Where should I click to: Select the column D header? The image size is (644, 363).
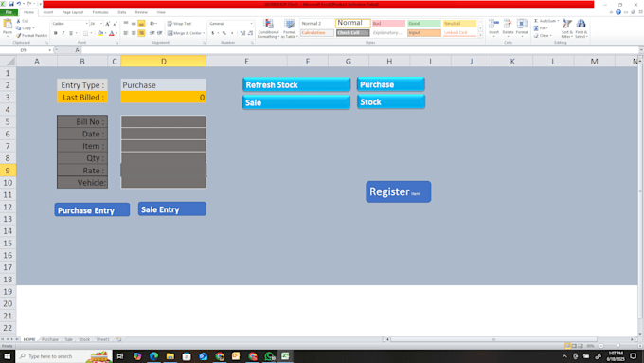164,62
